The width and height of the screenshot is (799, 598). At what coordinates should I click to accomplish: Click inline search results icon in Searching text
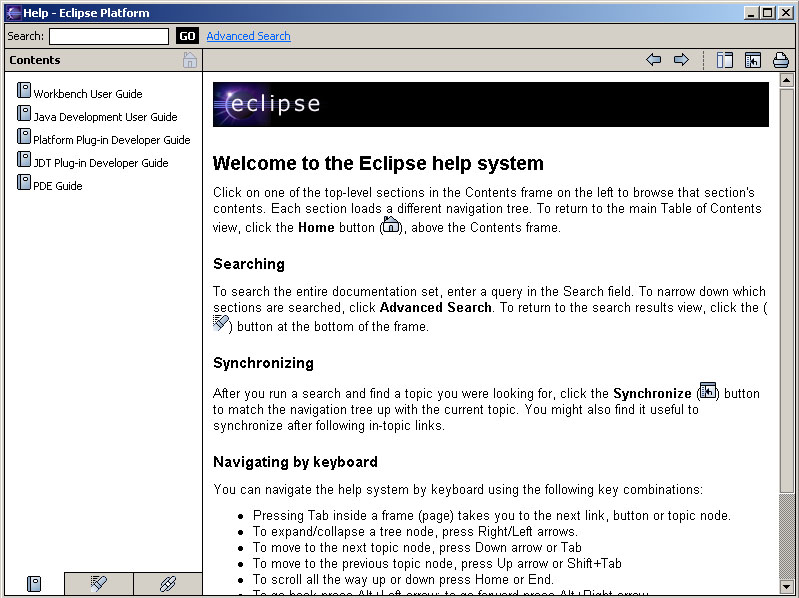221,323
